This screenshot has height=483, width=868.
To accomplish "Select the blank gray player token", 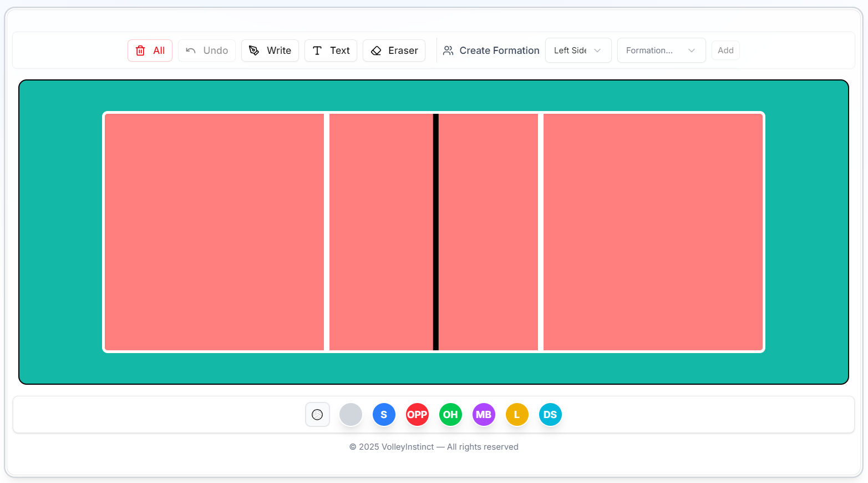I will (x=351, y=415).
